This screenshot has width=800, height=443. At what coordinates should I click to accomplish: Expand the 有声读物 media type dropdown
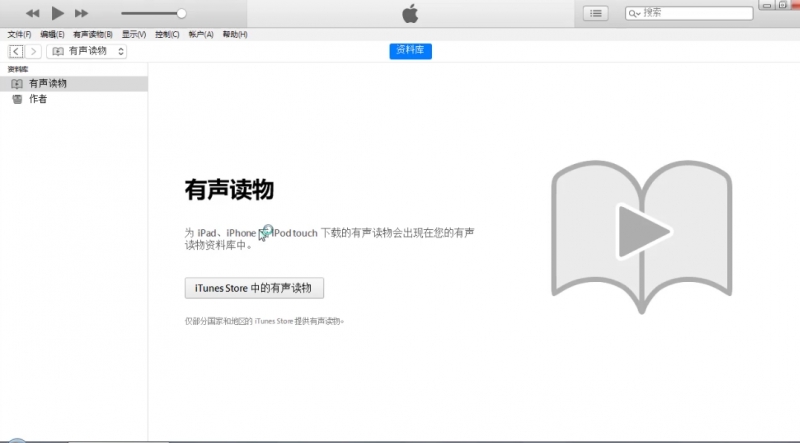[87, 51]
